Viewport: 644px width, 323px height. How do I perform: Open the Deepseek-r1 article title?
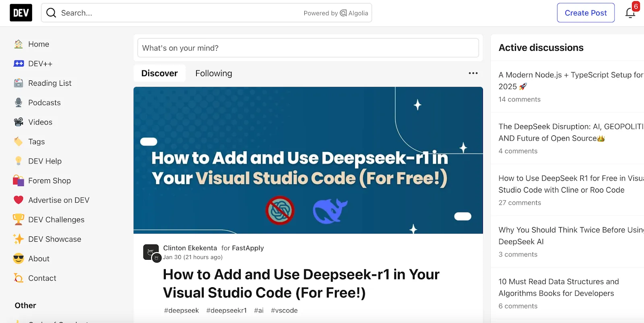(301, 284)
